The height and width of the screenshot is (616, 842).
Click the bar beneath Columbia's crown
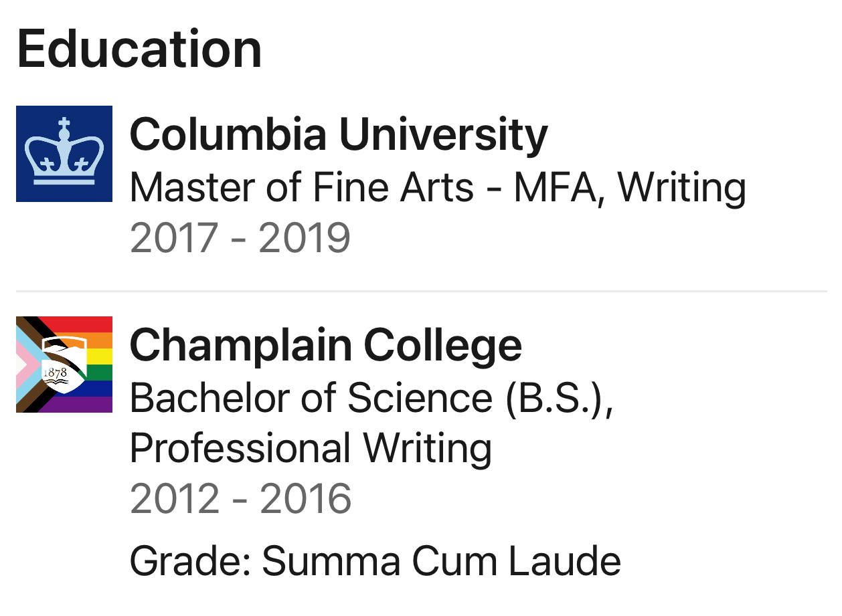point(64,181)
